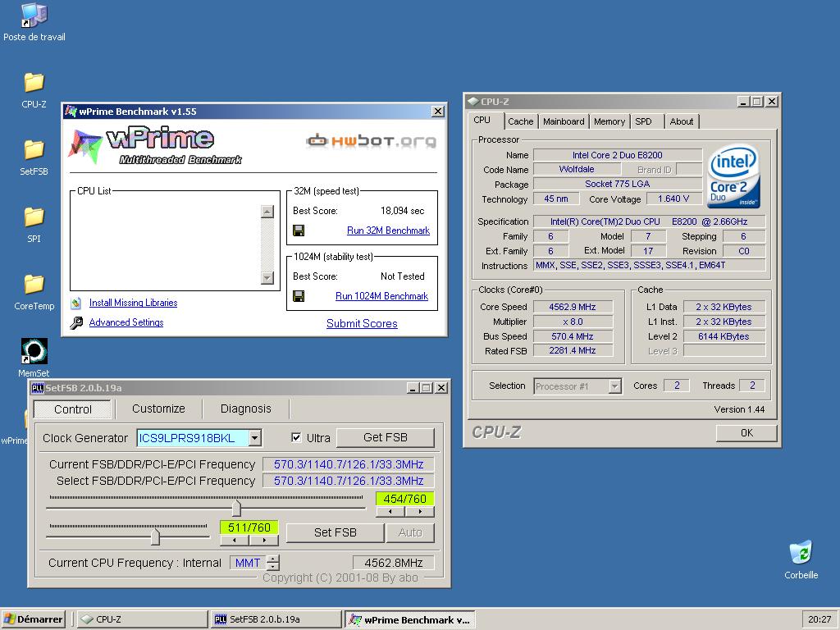Click the hwbot.org logo in wPrime
Screen dimensions: 840x630
pos(371,141)
